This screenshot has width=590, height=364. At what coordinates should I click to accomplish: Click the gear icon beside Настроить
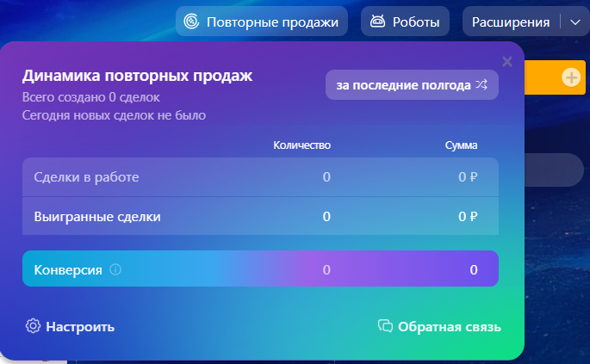[34, 326]
